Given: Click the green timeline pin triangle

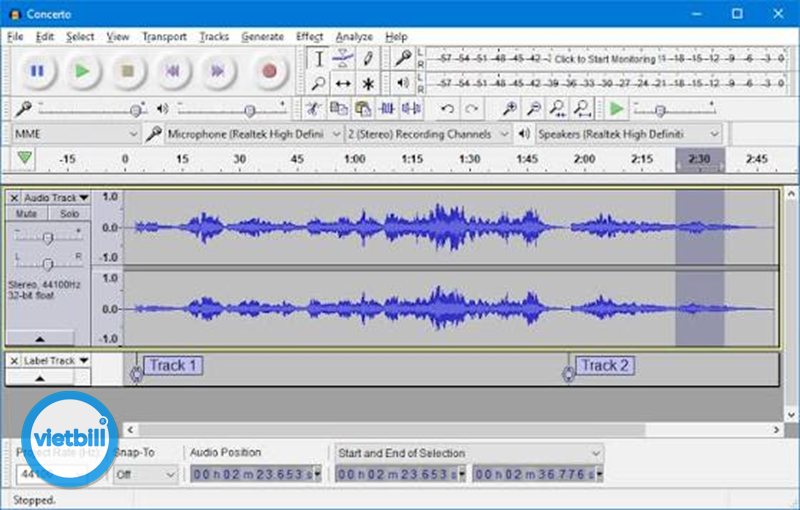Looking at the screenshot, I should (x=24, y=158).
